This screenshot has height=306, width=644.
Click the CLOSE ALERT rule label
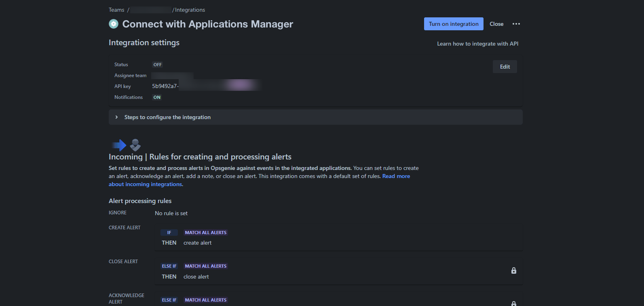tap(123, 262)
